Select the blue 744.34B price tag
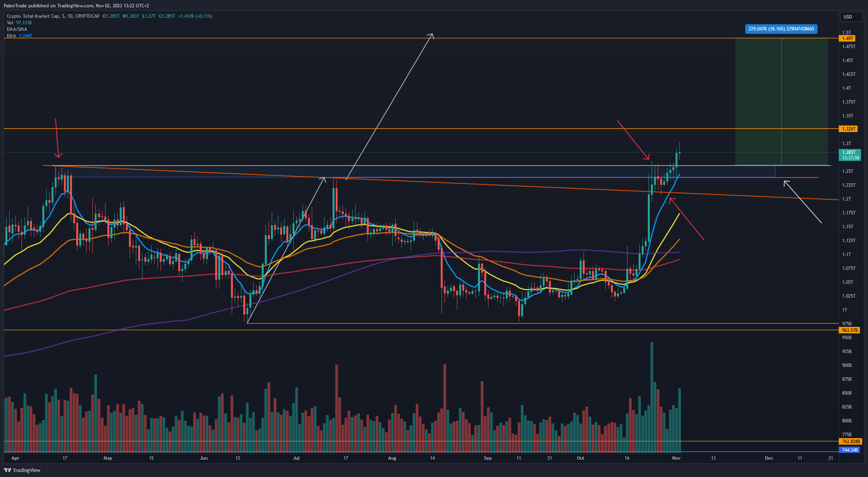This screenshot has width=868, height=477. [x=850, y=450]
